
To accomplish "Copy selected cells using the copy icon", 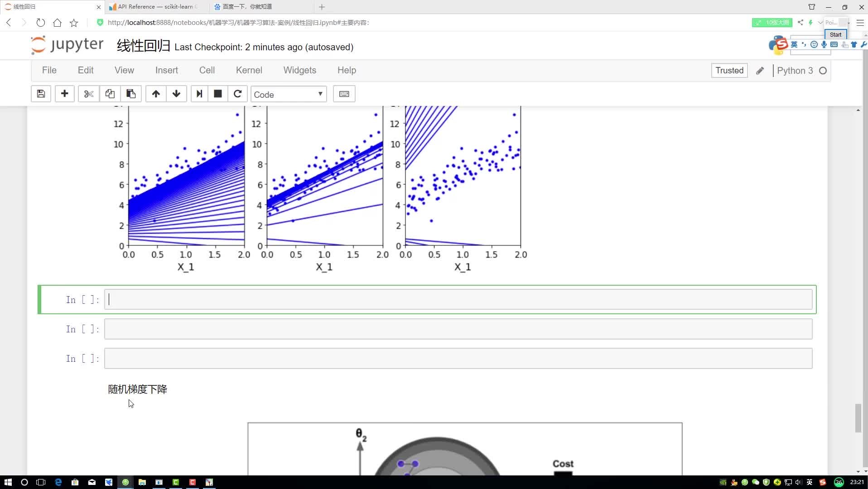I will point(110,94).
